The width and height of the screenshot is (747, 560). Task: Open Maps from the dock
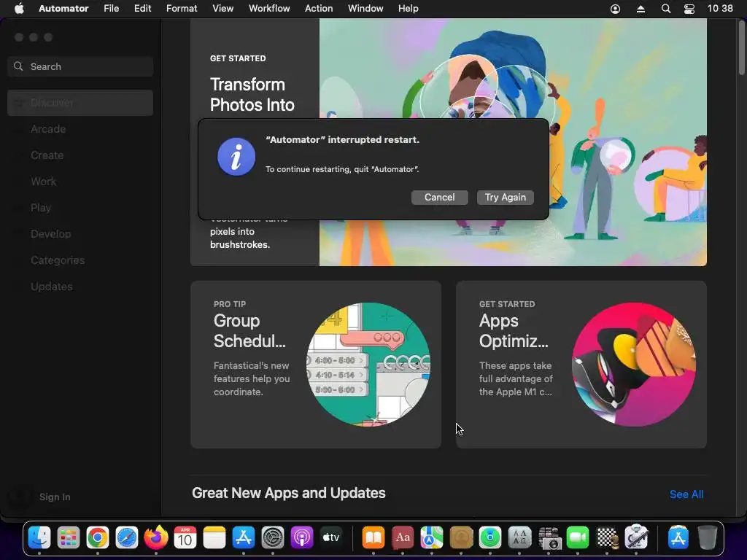(x=432, y=537)
